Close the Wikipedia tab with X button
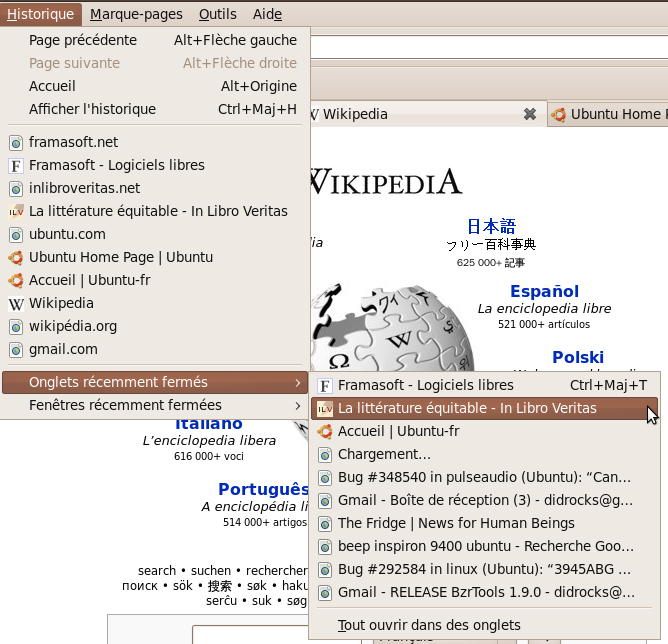 pos(530,114)
